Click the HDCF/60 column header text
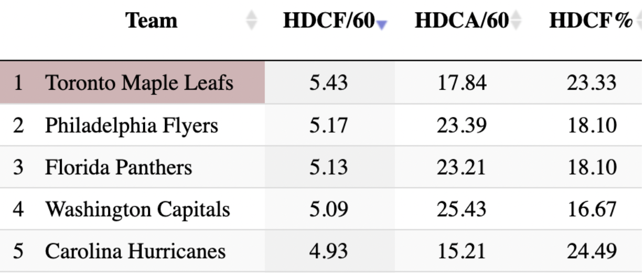 [x=329, y=21]
